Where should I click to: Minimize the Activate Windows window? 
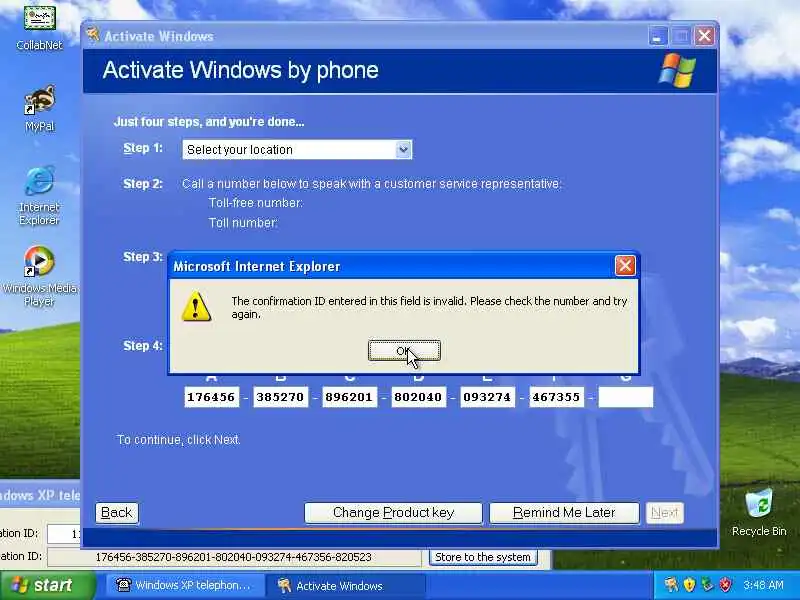(x=658, y=36)
